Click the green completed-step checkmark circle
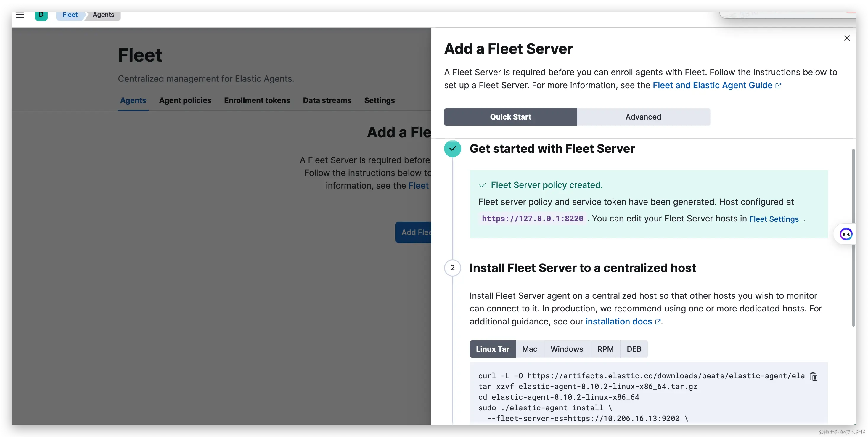Screen dimensions: 868x437 453,149
